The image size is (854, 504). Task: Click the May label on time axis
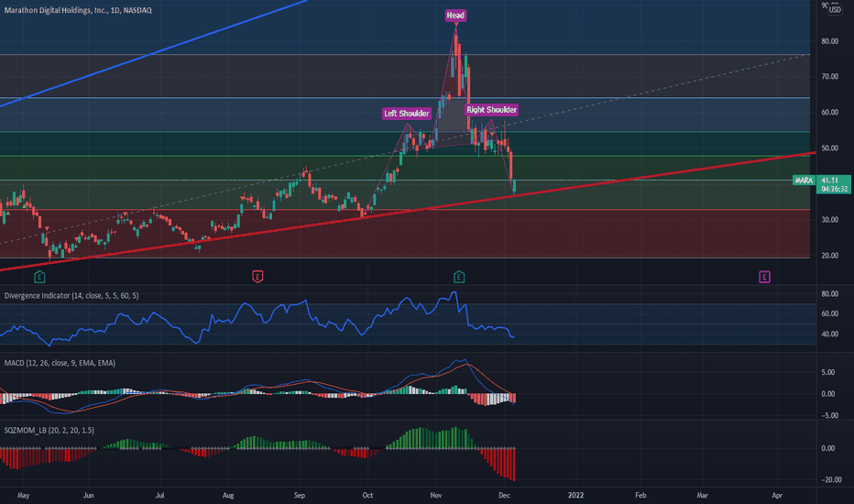click(24, 495)
